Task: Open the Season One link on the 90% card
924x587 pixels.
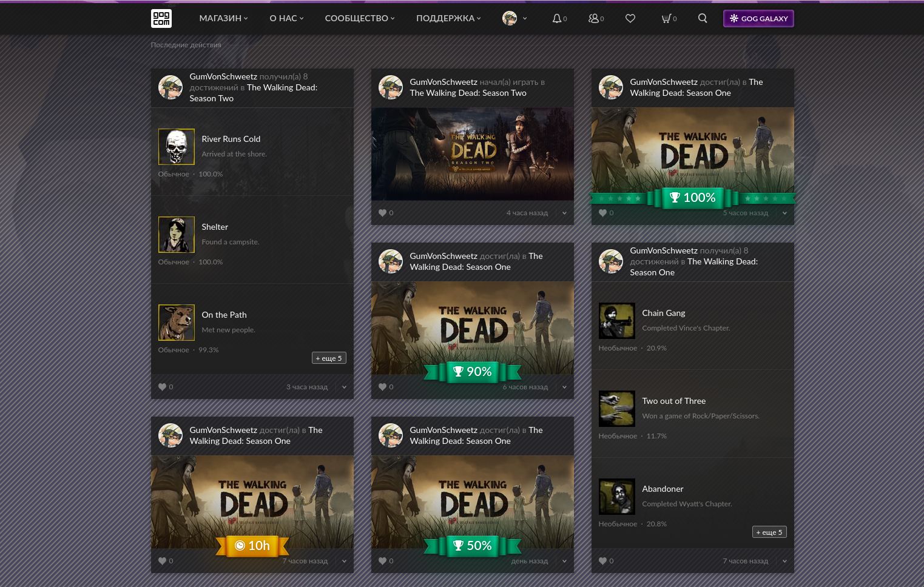Action: [x=476, y=261]
